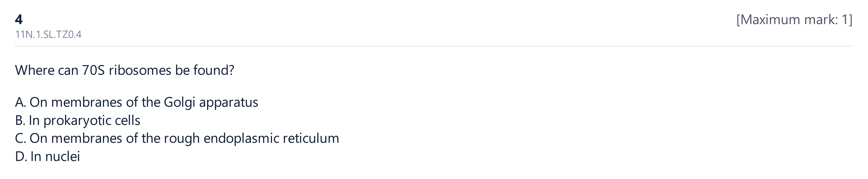Image resolution: width=868 pixels, height=179 pixels.
Task: Click the horizontal divider below the header
Action: [x=434, y=46]
